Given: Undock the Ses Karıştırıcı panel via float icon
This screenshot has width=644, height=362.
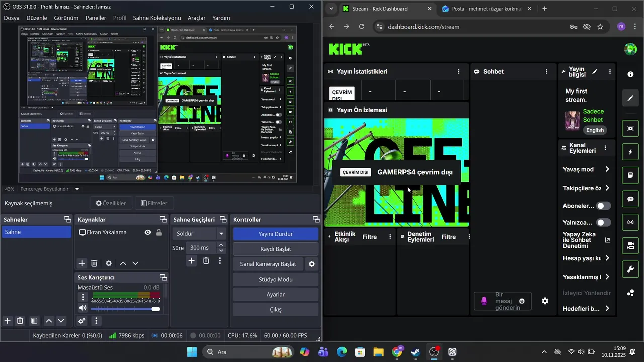Looking at the screenshot, I should click(x=163, y=277).
